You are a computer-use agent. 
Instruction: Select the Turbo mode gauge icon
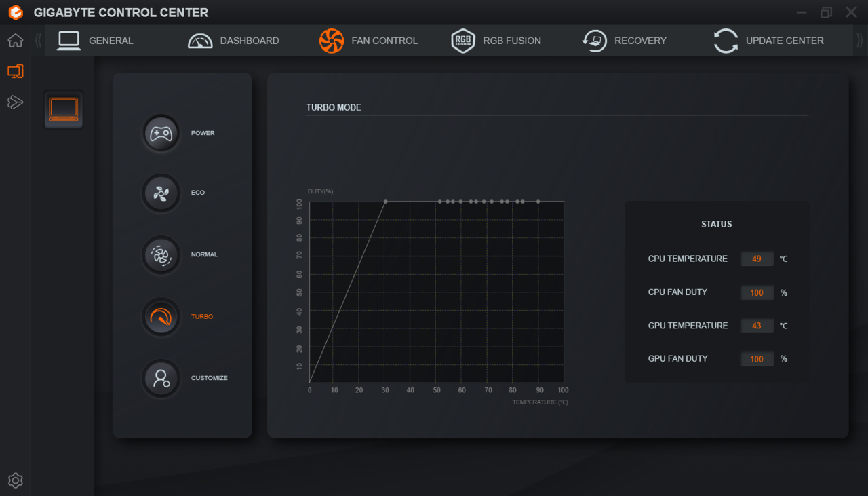(161, 317)
